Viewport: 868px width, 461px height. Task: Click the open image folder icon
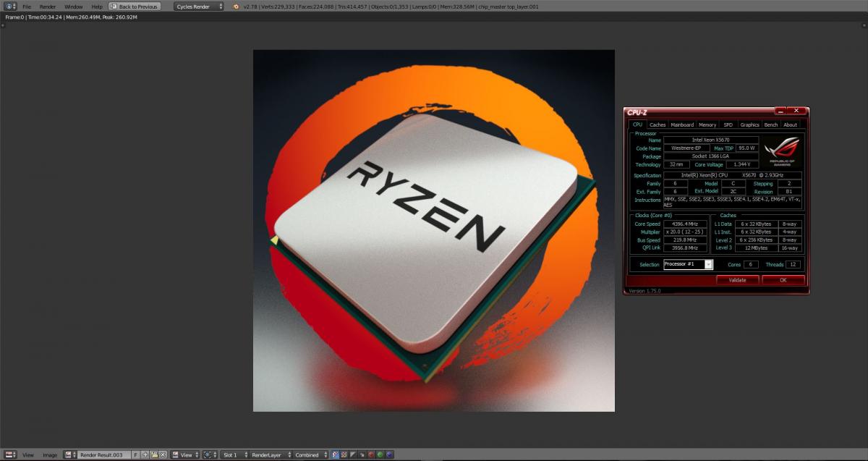point(154,454)
